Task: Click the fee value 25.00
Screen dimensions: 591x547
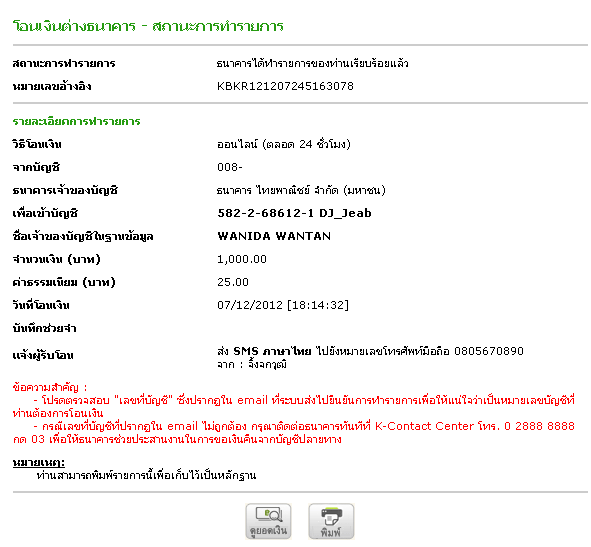Action: click(233, 282)
